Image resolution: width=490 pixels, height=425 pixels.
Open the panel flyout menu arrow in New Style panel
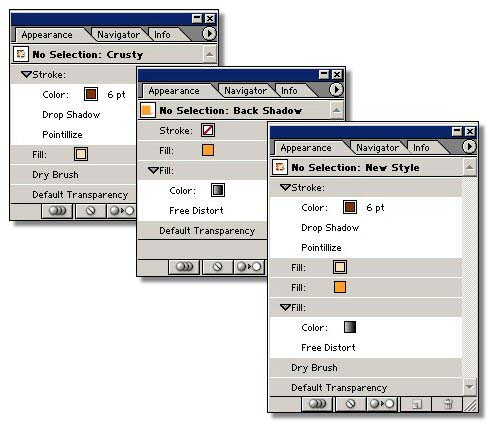pyautogui.click(x=469, y=147)
